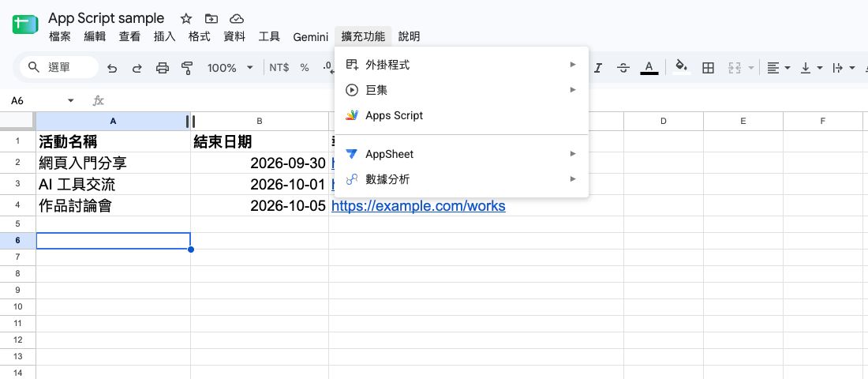Open the text color picker
868x379 pixels.
tap(649, 68)
